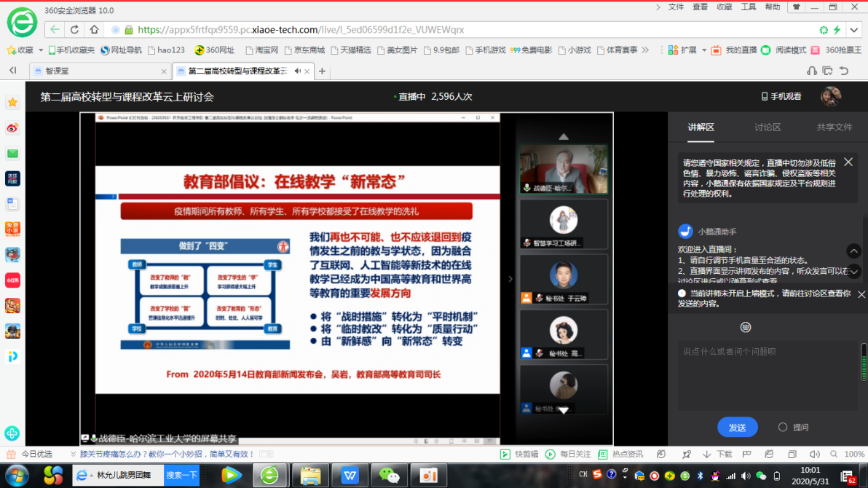Close the 上墙模式 notification message
The image size is (868, 488).
(861, 294)
